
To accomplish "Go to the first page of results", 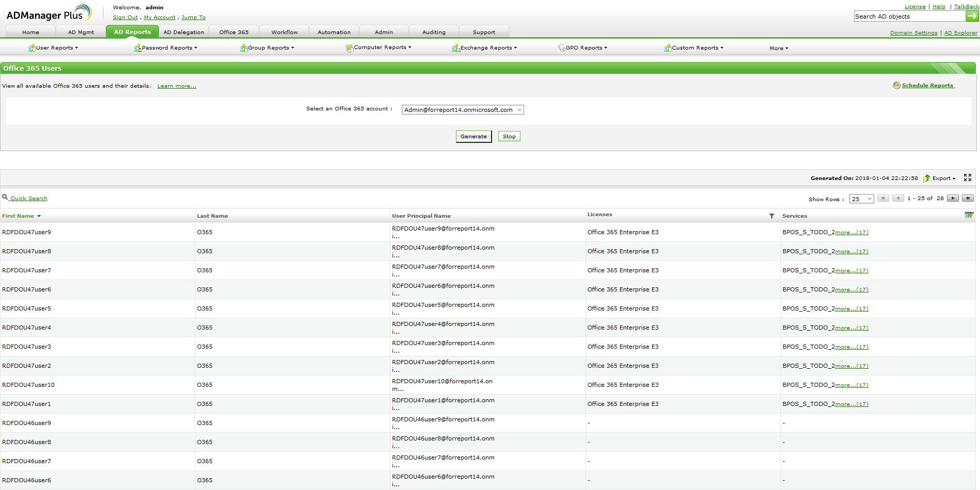I will pyautogui.click(x=884, y=199).
